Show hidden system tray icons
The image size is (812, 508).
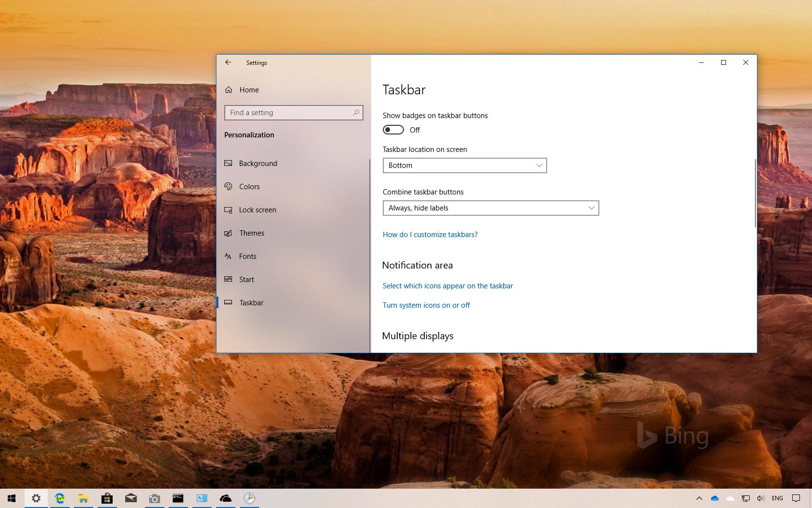[699, 498]
